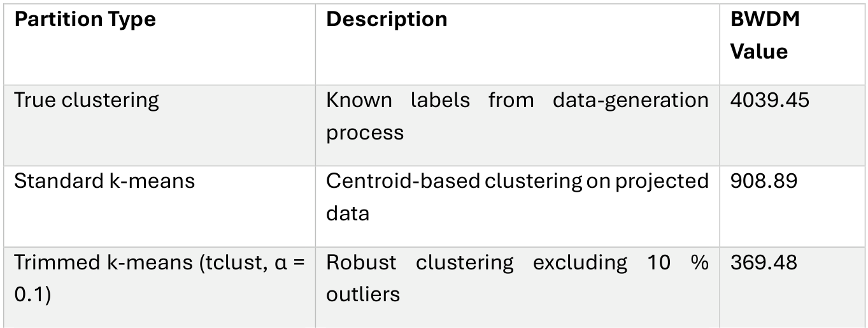This screenshot has width=868, height=328.
Task: Click the Partition Type column header
Action: point(85,20)
